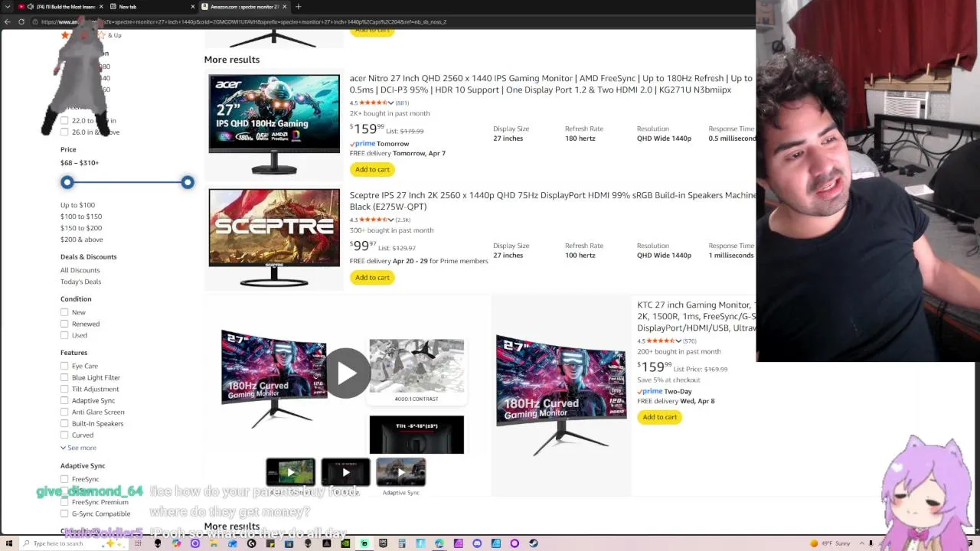Click the microphone icon in system tray
980x551 pixels.
point(871,543)
